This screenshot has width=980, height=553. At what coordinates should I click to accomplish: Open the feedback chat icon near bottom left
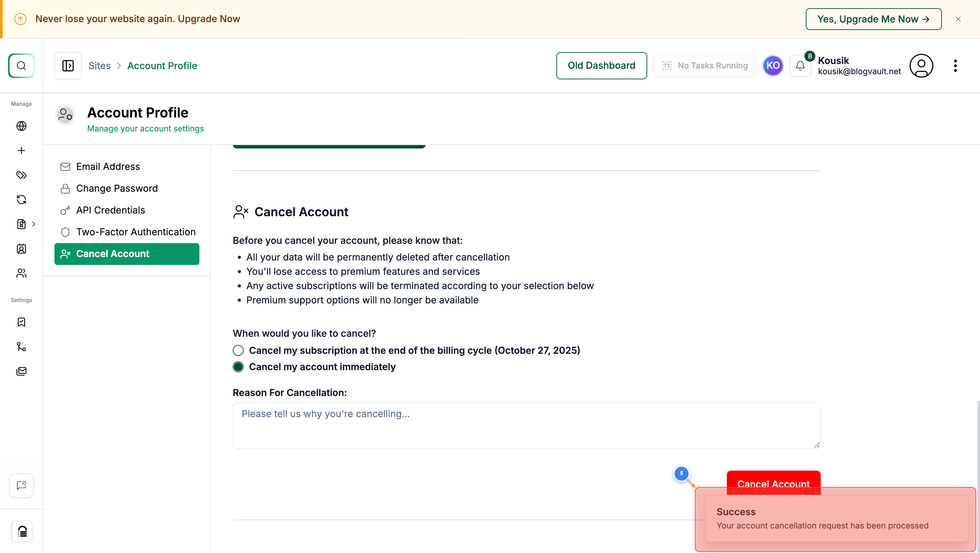(21, 485)
